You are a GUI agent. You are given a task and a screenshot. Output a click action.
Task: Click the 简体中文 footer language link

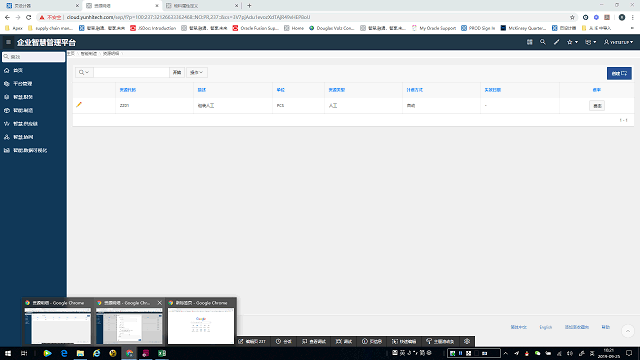[518, 327]
